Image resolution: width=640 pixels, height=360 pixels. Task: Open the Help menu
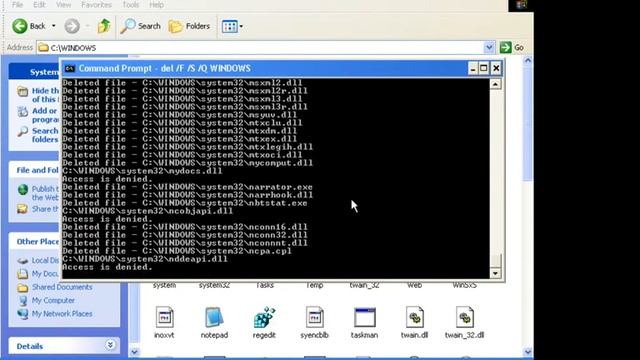click(156, 5)
